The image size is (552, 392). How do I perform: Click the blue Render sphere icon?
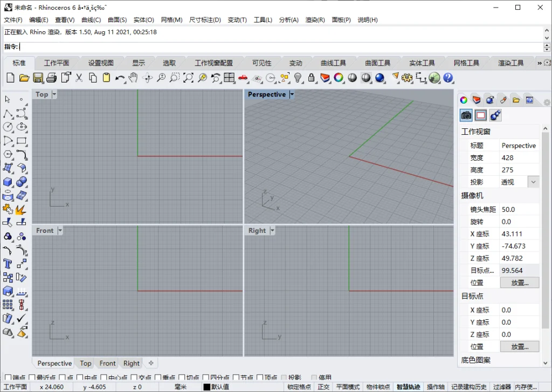(x=379, y=78)
